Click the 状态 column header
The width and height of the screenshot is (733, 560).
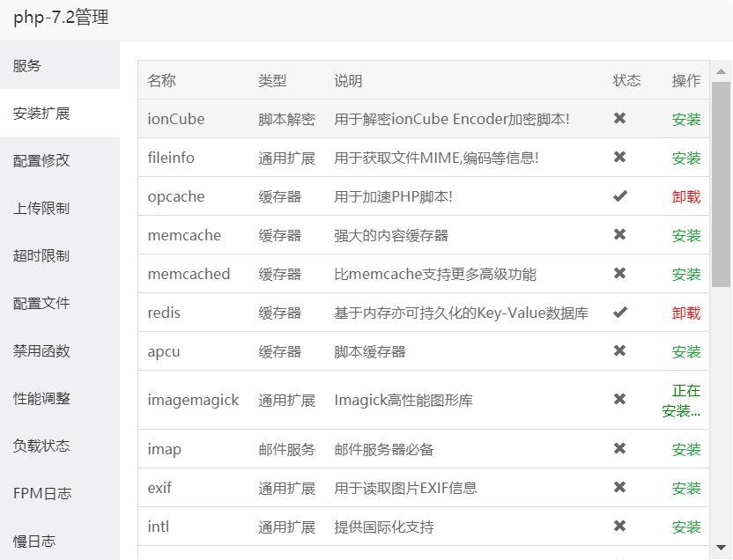click(626, 80)
